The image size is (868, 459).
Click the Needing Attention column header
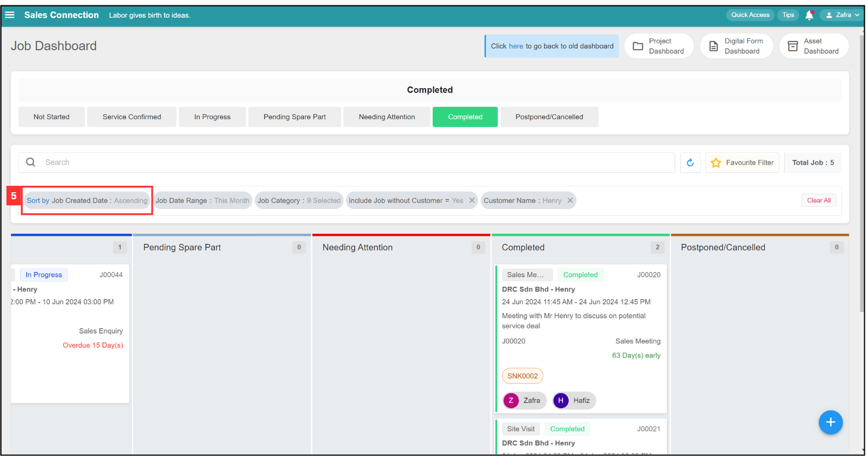tap(358, 247)
